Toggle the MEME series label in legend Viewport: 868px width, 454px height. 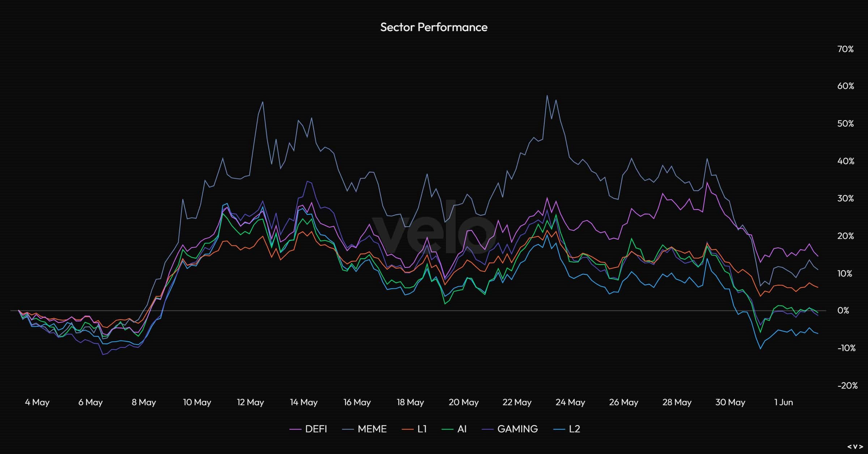(x=372, y=429)
